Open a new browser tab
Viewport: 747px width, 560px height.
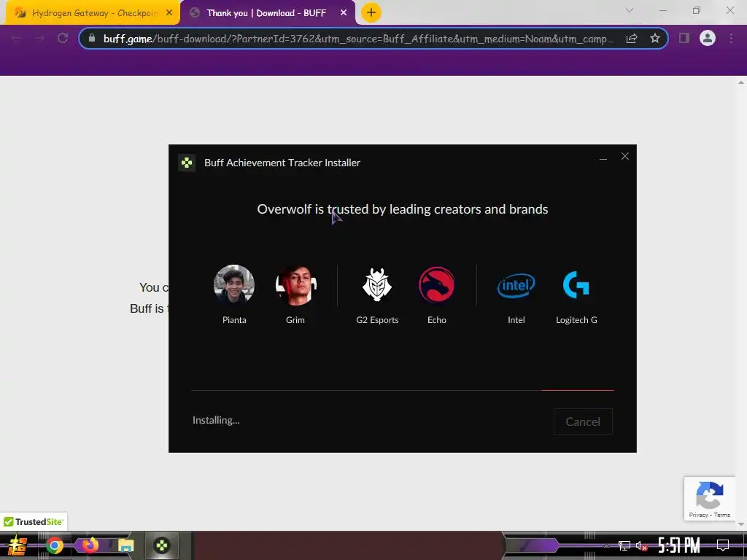click(371, 12)
